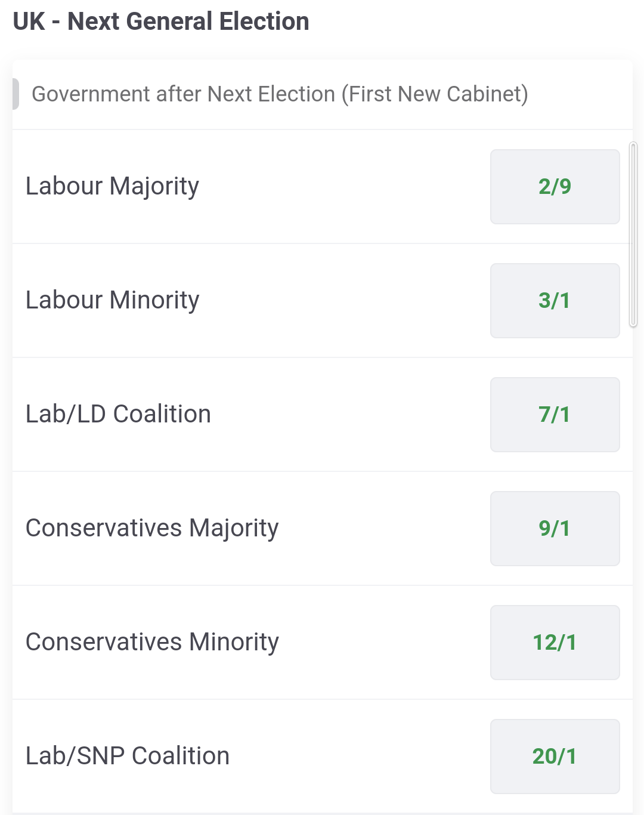Screen dimensions: 644x815
Task: Tap the 20/1 Lab/SNP Coalition odds
Action: point(555,757)
